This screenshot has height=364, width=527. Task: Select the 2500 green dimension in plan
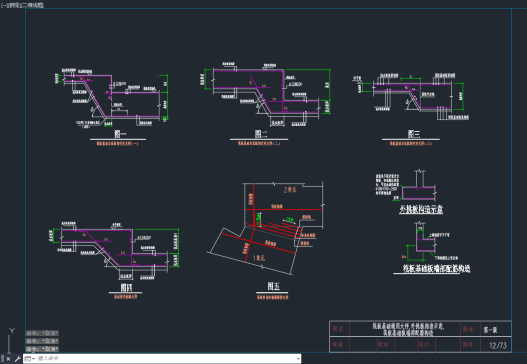click(289, 220)
